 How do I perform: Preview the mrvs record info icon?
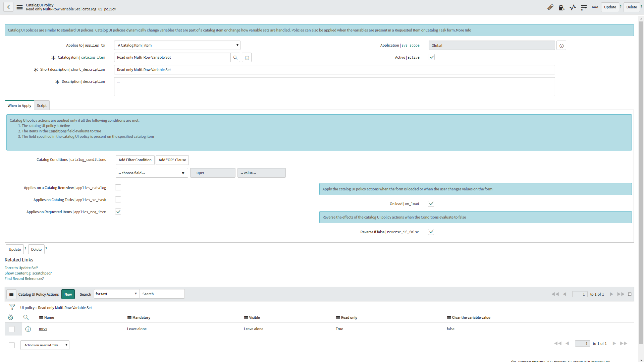tap(28, 329)
